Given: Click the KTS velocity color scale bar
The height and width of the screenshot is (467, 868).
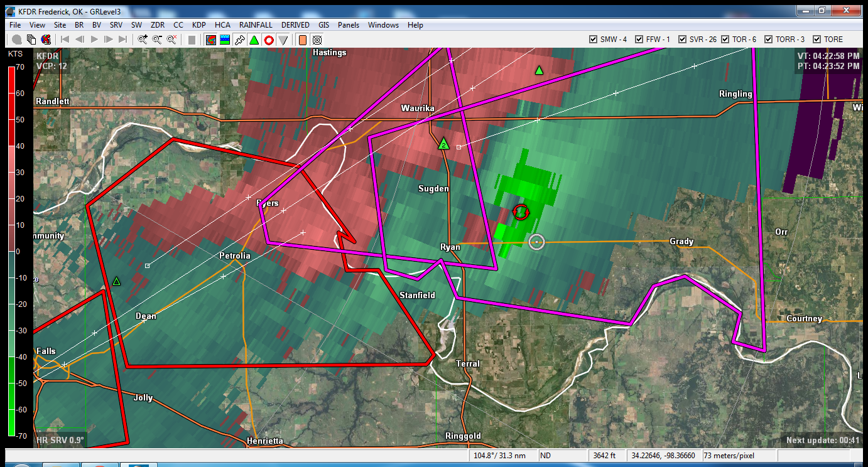Looking at the screenshot, I should tap(12, 251).
